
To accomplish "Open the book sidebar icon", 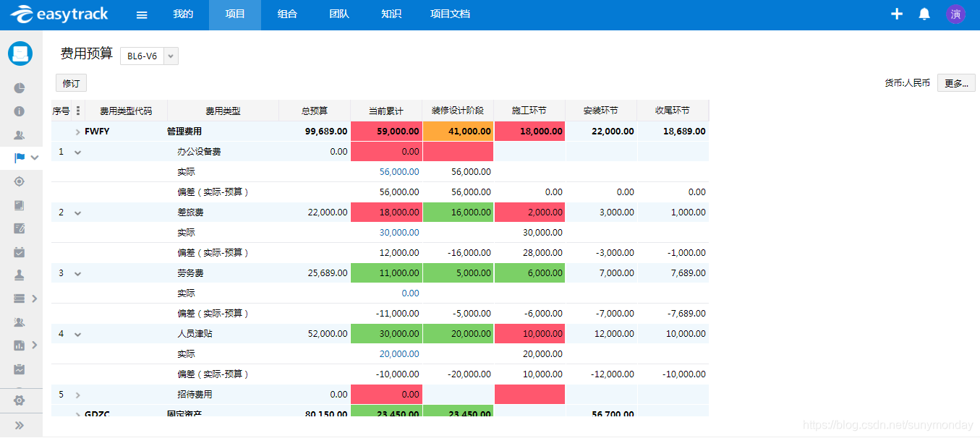I will (x=20, y=205).
